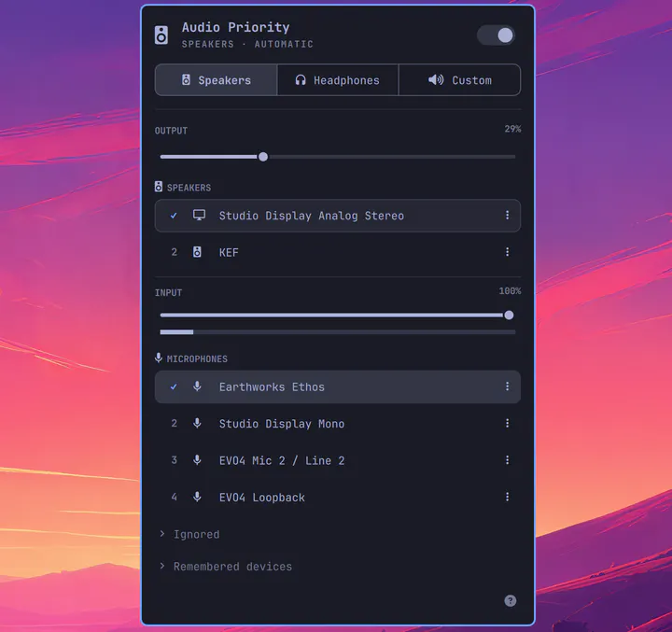Click priority number 3 beside EVO4 Mic 2
Screen dimensions: 672x632
[174, 460]
